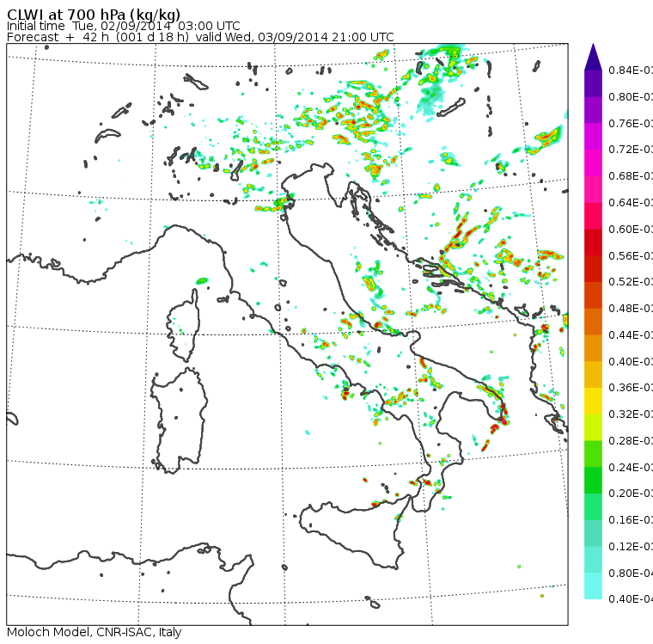Screen dimensions: 653x644
Task: Click the 0.24E-03 legend label
Action: pos(631,467)
